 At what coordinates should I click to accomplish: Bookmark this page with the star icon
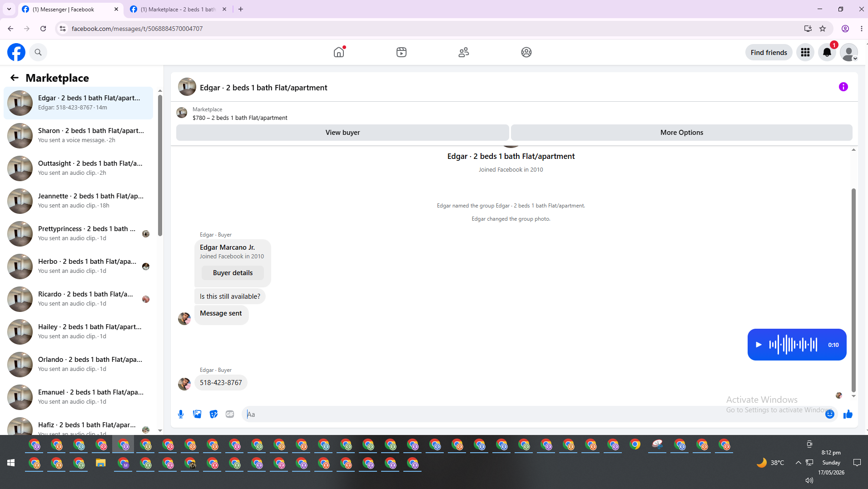pos(823,29)
